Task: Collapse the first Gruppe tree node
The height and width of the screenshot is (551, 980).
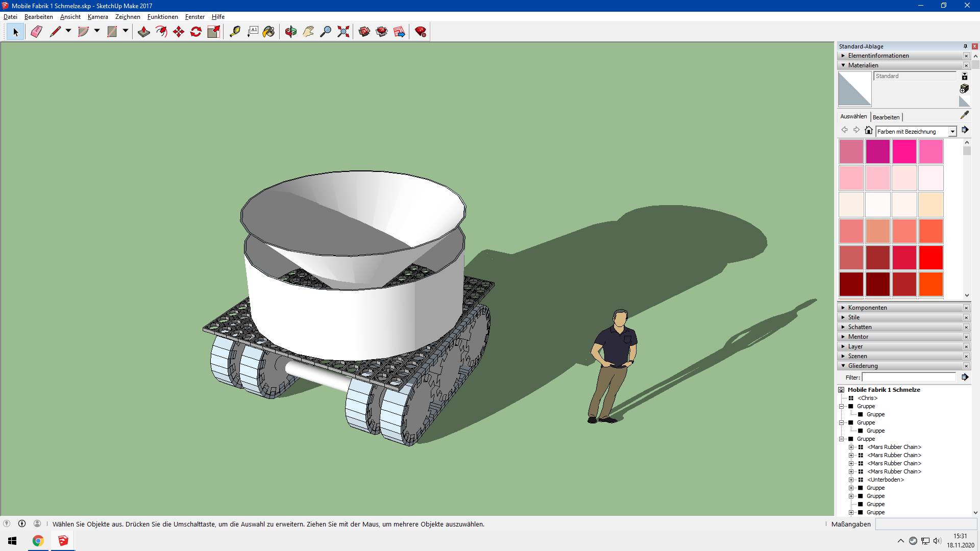Action: coord(842,406)
